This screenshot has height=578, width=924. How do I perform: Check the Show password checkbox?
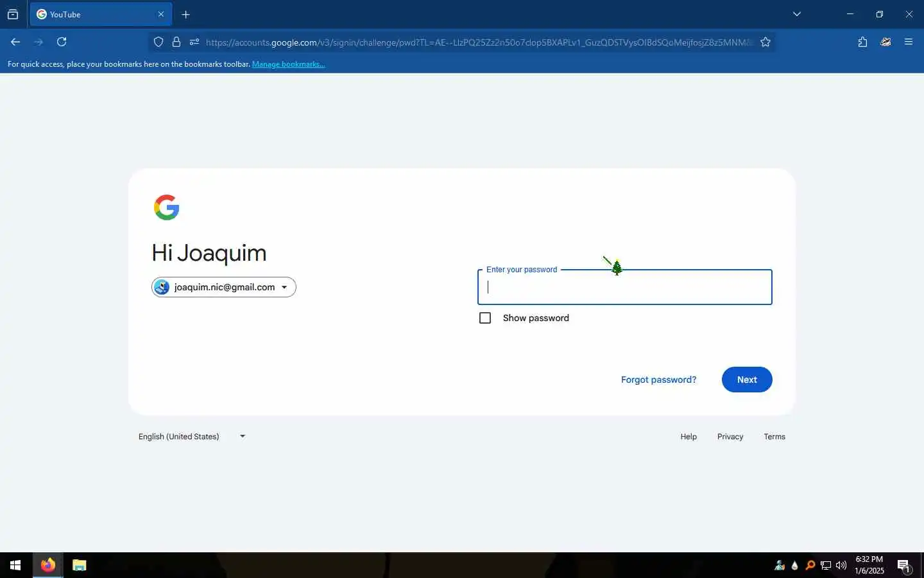485,318
